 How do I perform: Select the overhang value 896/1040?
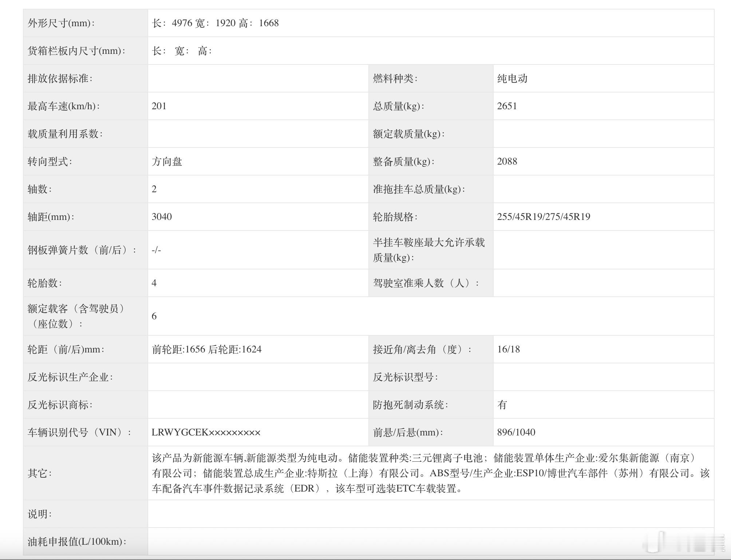click(x=516, y=433)
